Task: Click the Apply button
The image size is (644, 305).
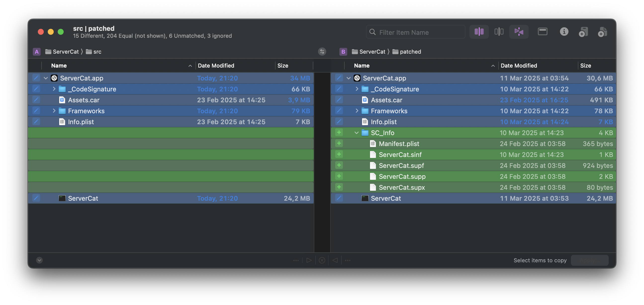Action: click(x=590, y=260)
